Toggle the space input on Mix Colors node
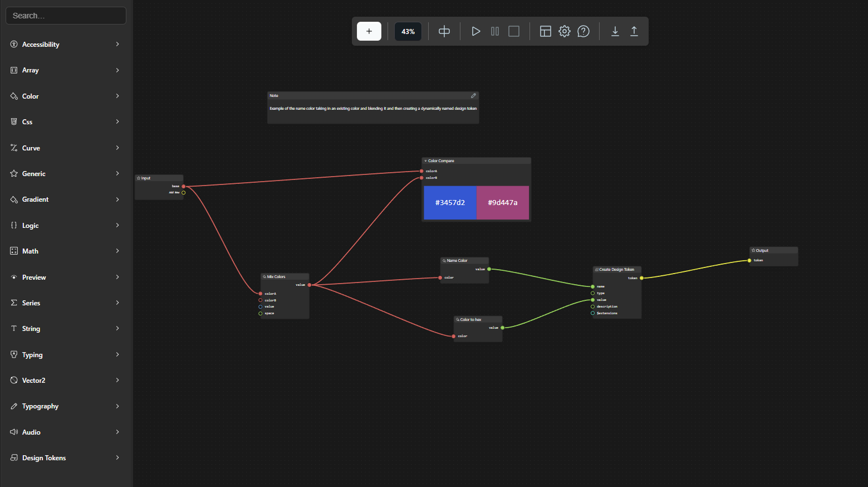This screenshot has height=487, width=868. 260,313
